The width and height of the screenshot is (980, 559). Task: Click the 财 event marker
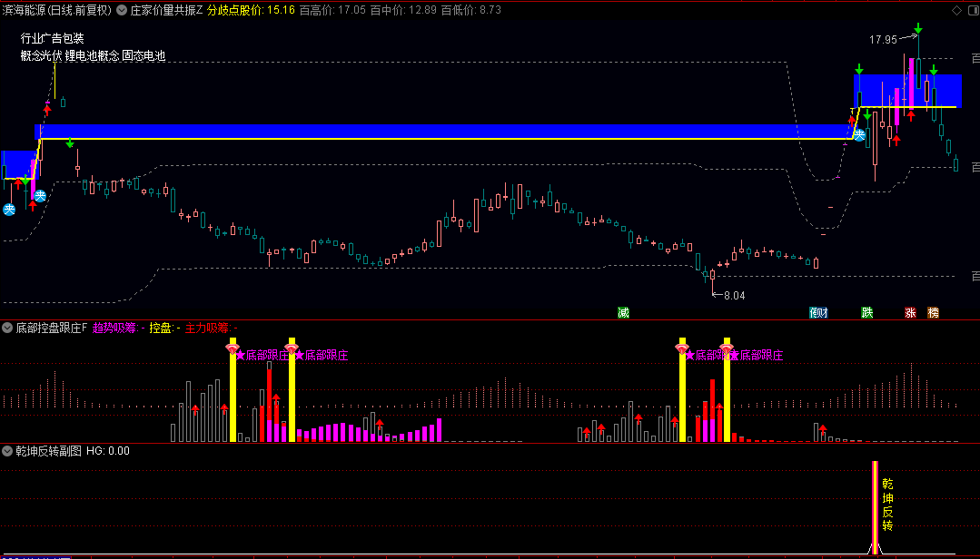pos(823,312)
